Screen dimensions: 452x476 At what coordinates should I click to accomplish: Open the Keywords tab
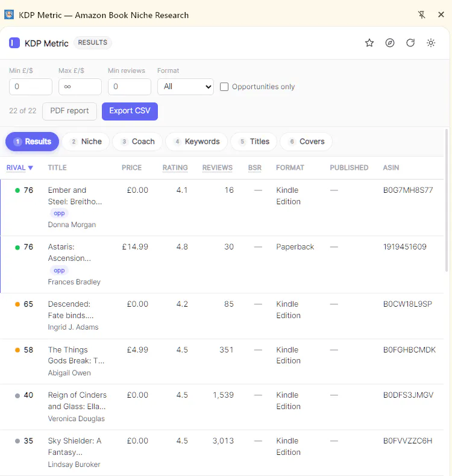196,142
